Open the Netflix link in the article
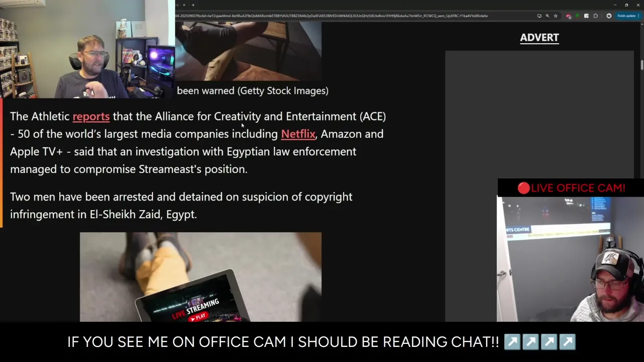This screenshot has height=362, width=644. tap(298, 134)
